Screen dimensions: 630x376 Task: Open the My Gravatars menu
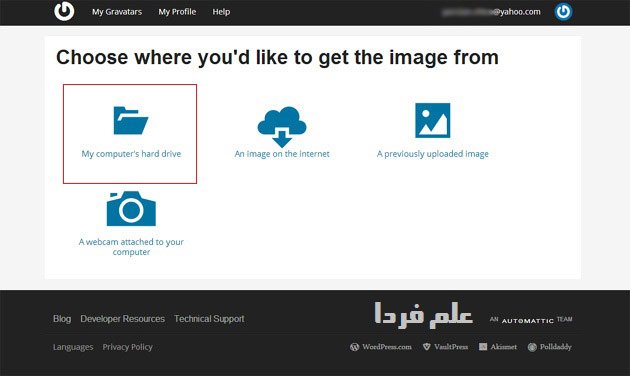[117, 12]
